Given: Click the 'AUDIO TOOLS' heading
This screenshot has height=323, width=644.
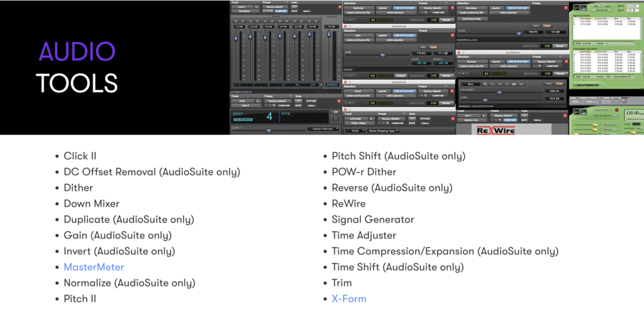Looking at the screenshot, I should click(77, 67).
